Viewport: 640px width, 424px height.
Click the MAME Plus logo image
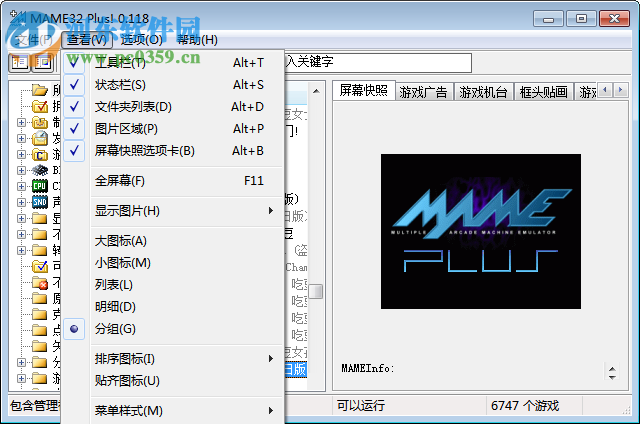coord(481,231)
